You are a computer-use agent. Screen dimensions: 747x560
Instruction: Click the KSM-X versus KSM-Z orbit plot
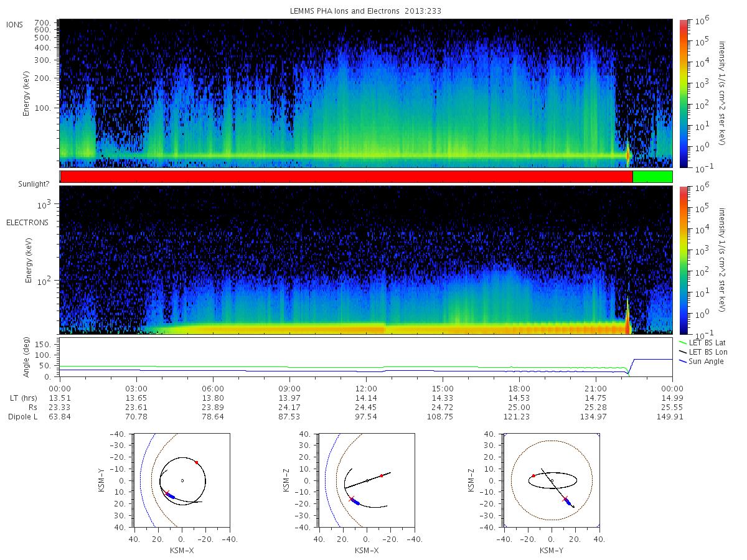click(366, 480)
